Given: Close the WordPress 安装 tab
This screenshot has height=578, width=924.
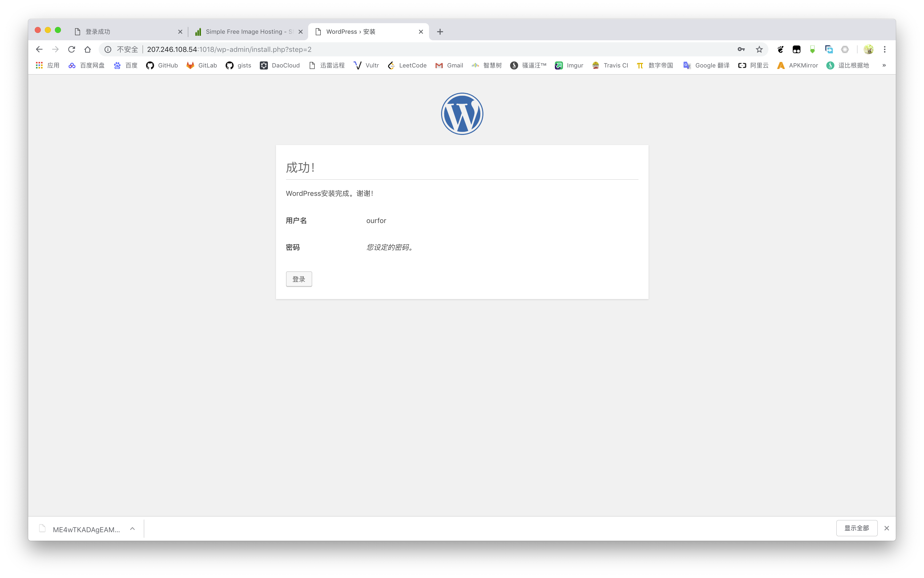Looking at the screenshot, I should pos(421,32).
